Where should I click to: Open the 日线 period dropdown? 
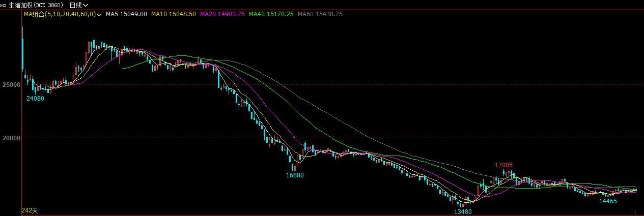[78, 5]
